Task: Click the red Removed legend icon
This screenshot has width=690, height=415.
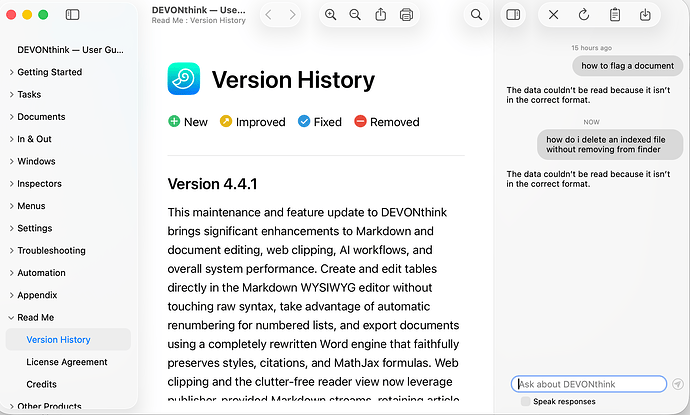Action: (x=360, y=121)
